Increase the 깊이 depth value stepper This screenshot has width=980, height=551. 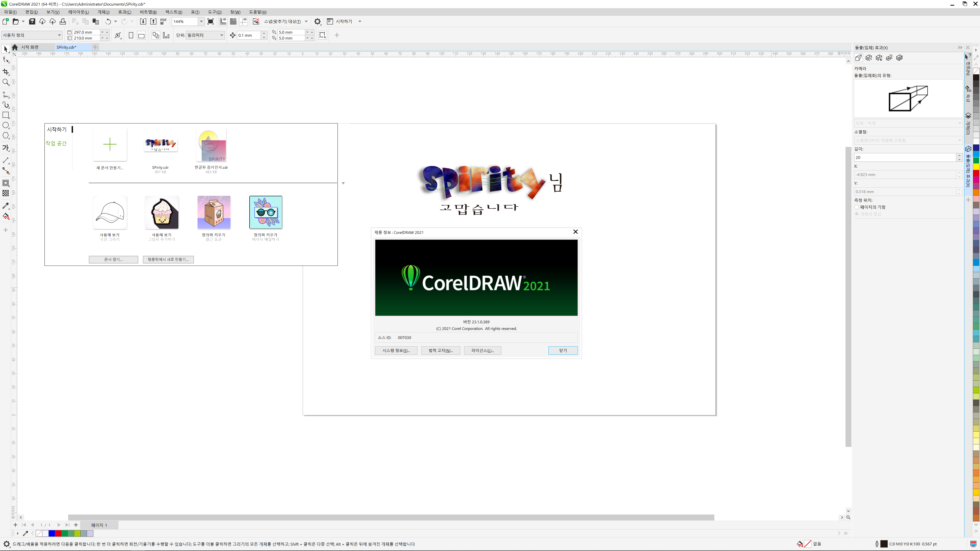960,156
